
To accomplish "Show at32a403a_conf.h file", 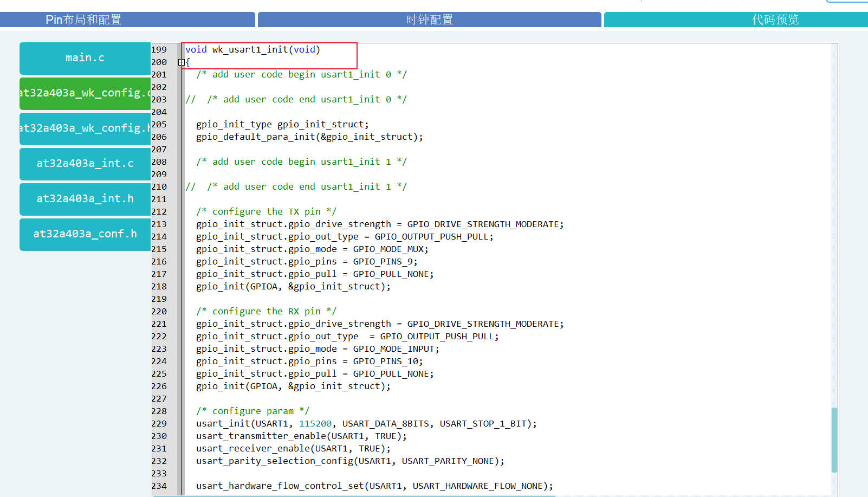I will [85, 234].
